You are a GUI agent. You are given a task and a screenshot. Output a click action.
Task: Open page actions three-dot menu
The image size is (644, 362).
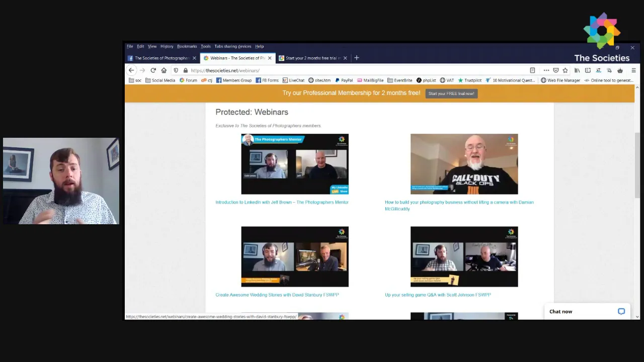click(x=546, y=70)
